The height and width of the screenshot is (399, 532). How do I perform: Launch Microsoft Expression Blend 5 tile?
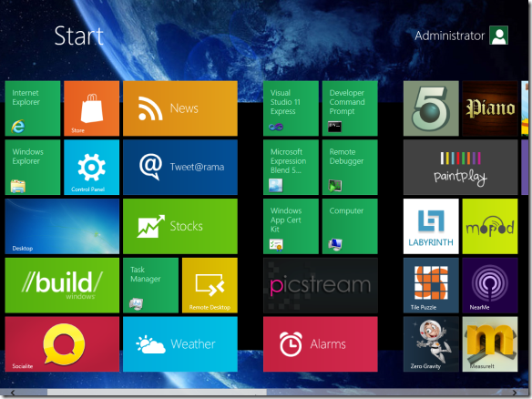click(x=291, y=168)
